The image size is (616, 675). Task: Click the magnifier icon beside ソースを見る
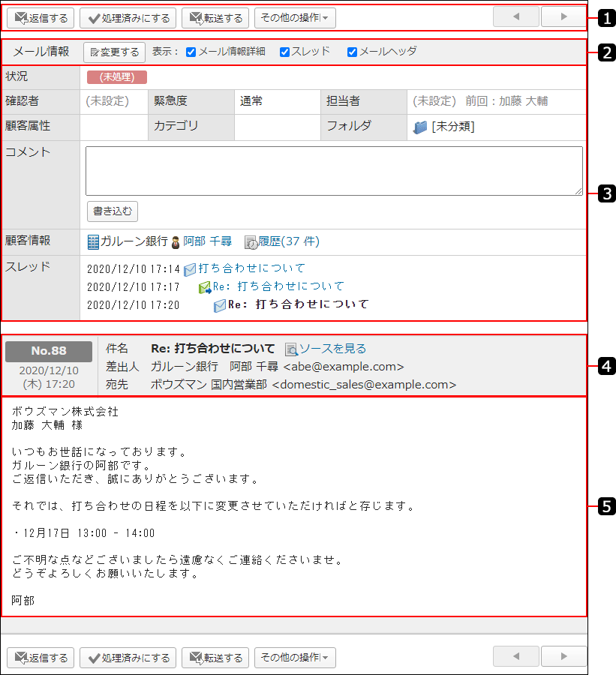(x=292, y=349)
